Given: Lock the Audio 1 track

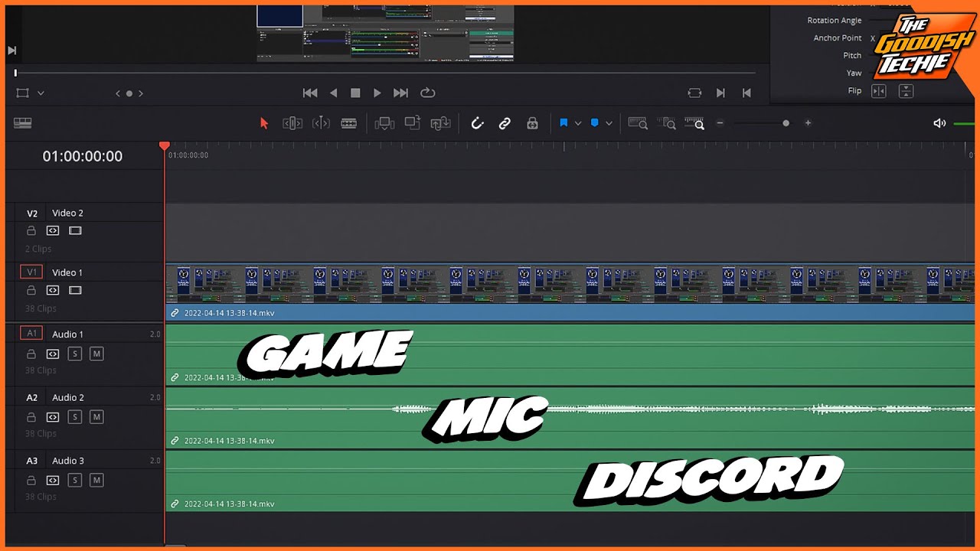Looking at the screenshot, I should point(31,354).
